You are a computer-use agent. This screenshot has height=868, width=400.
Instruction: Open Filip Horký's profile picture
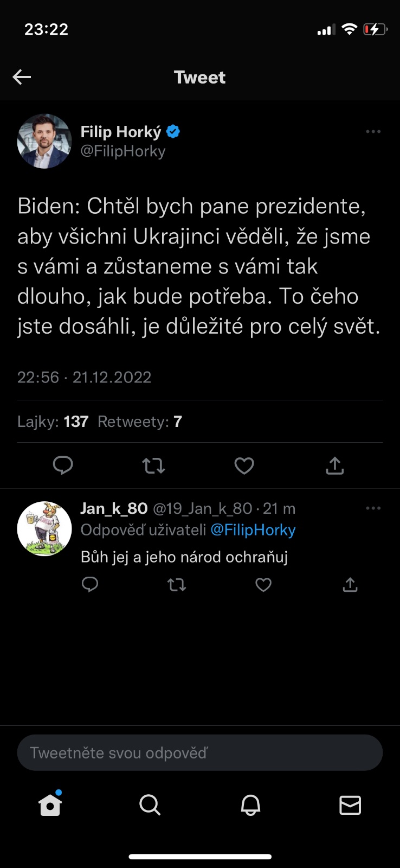(x=44, y=141)
